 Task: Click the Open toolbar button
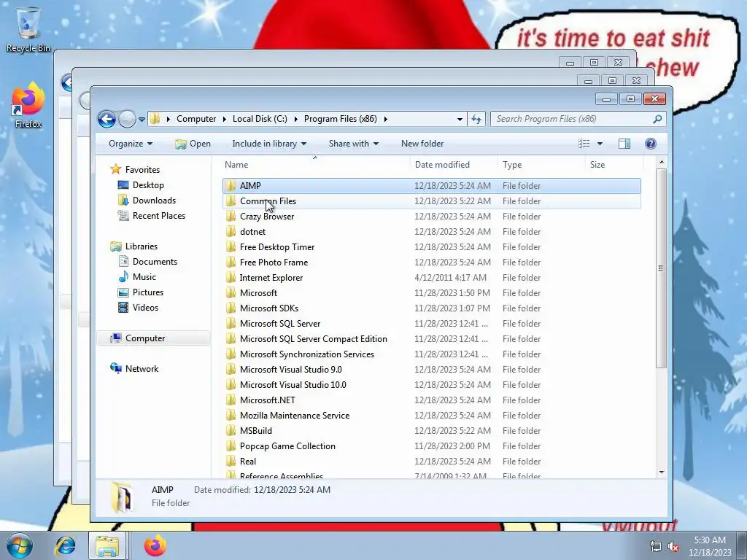click(193, 144)
